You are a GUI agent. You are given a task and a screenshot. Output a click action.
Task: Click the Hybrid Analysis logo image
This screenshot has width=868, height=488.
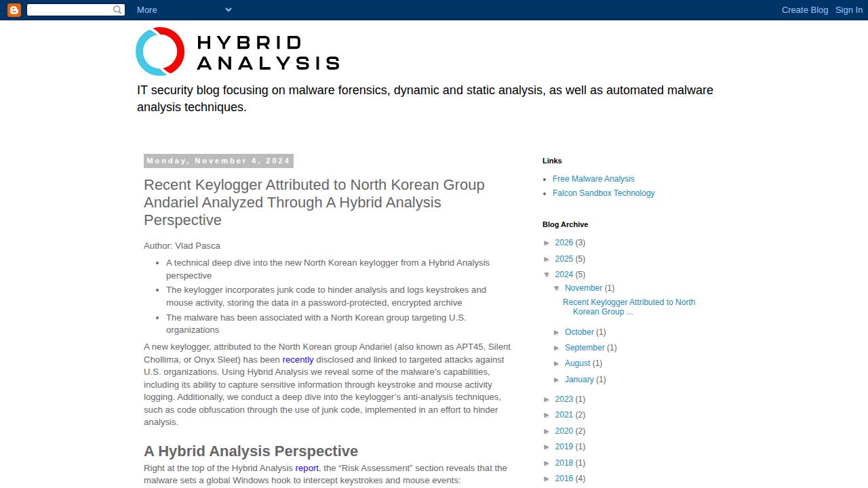(237, 52)
